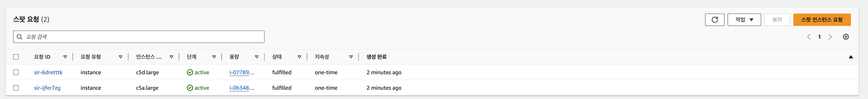Sort by 요청 유형 column header
Image resolution: width=868 pixels, height=99 pixels.
point(91,57)
